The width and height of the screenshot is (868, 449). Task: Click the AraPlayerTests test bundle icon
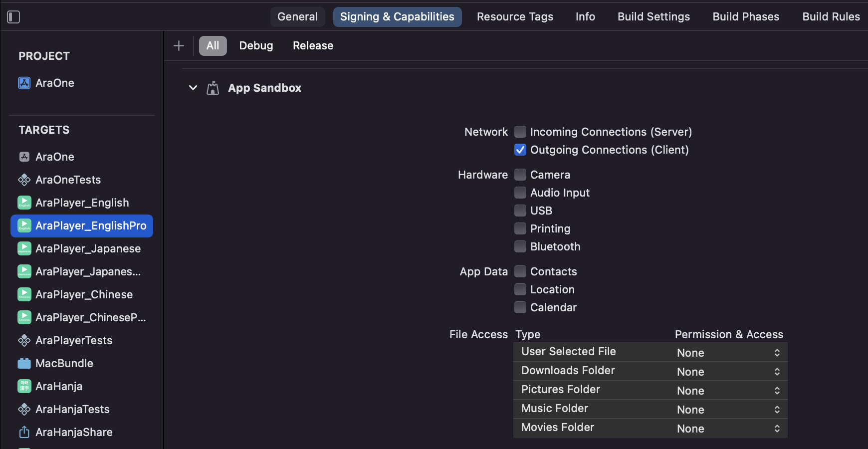(x=24, y=340)
